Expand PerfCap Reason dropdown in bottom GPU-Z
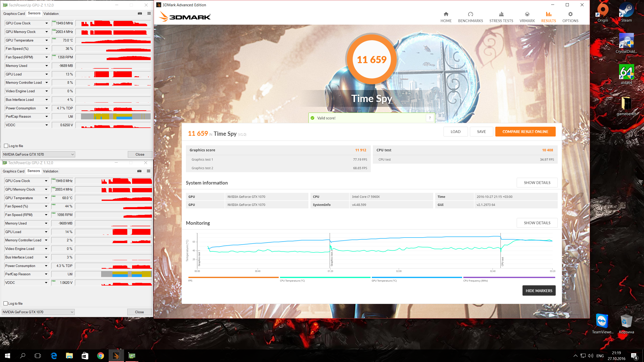The image size is (644, 362). click(46, 274)
